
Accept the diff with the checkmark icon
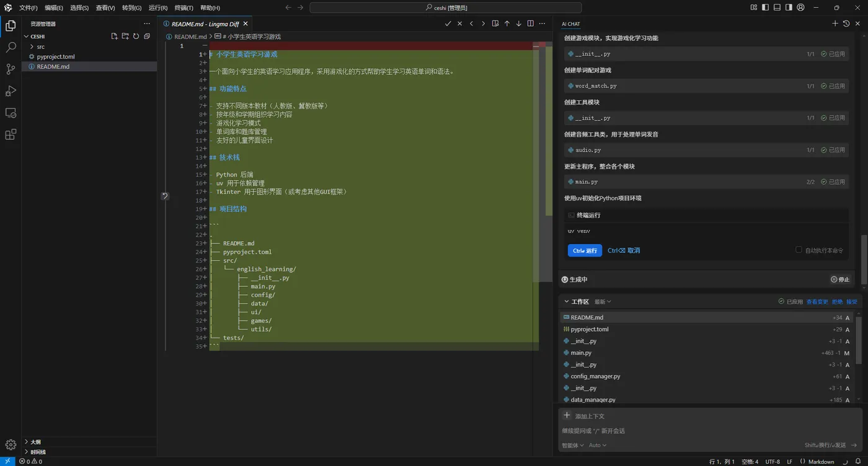pyautogui.click(x=448, y=24)
